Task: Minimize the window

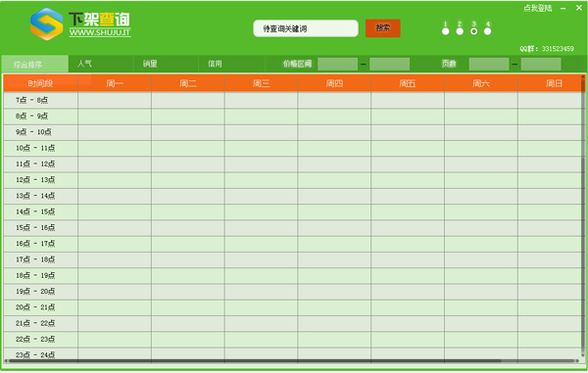Action: (x=563, y=8)
